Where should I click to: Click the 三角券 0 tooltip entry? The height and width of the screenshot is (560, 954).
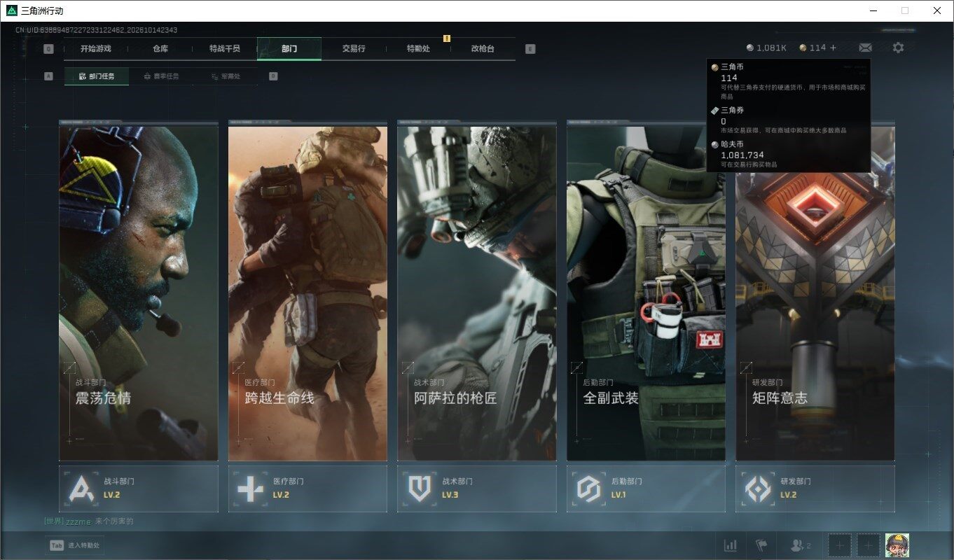(789, 120)
